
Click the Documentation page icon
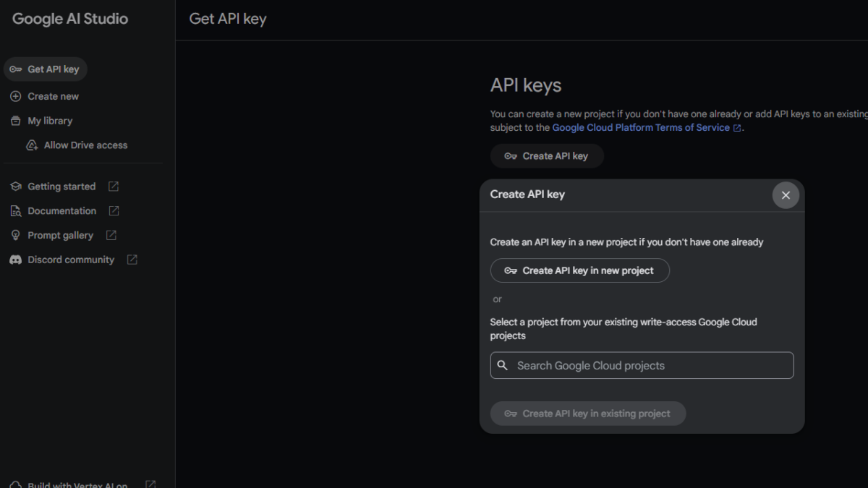pyautogui.click(x=15, y=210)
